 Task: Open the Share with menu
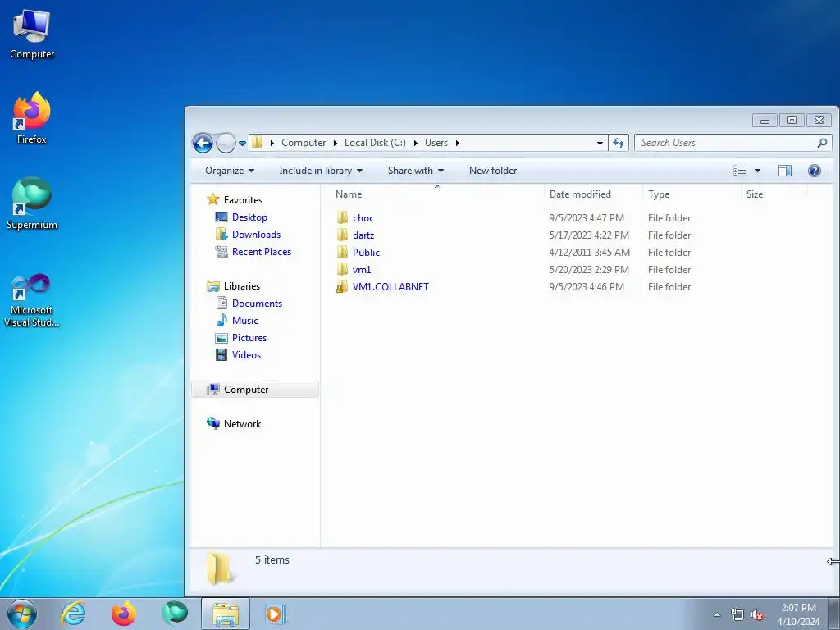(416, 171)
